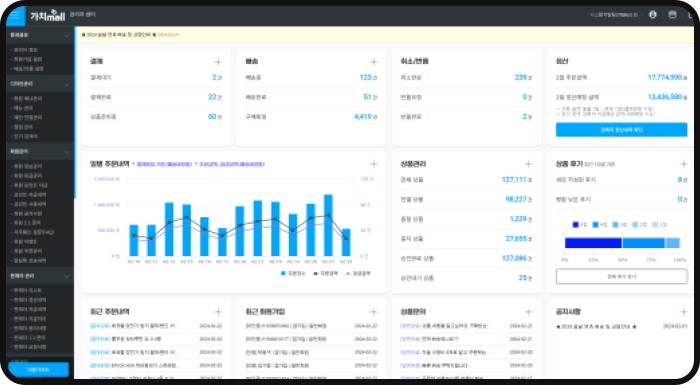Image resolution: width=700 pixels, height=385 pixels.
Task: Click the outlined view-all reviews button
Action: click(621, 276)
